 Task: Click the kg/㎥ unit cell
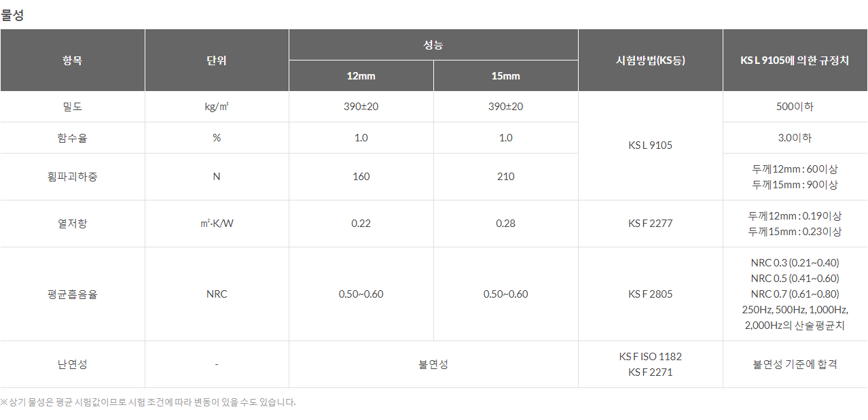pos(217,107)
